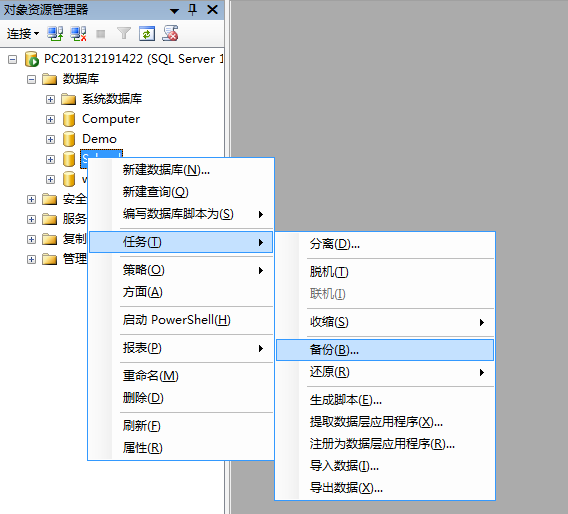Select the 系统数据库 folder
Image resolution: width=568 pixels, height=514 pixels.
coord(112,99)
